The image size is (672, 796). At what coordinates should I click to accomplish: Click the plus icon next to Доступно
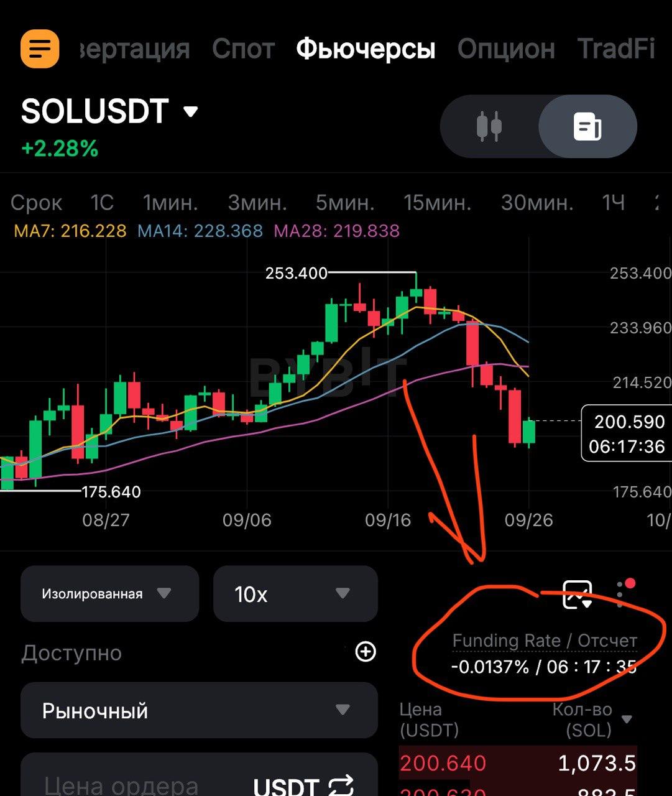point(366,652)
